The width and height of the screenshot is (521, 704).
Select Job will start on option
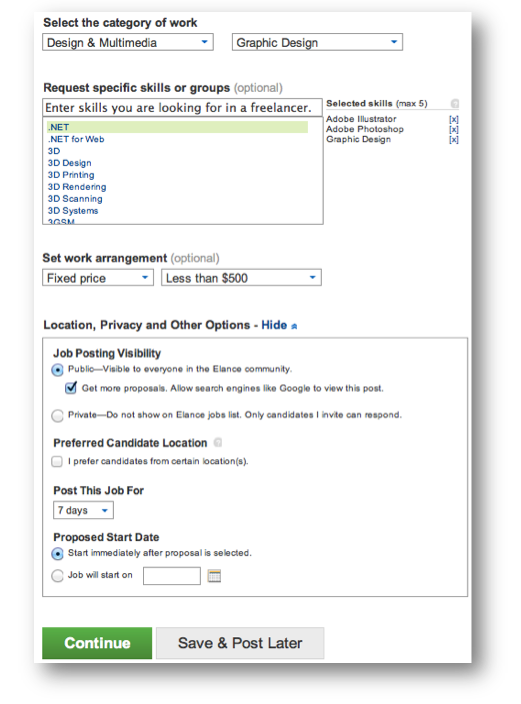pyautogui.click(x=57, y=576)
